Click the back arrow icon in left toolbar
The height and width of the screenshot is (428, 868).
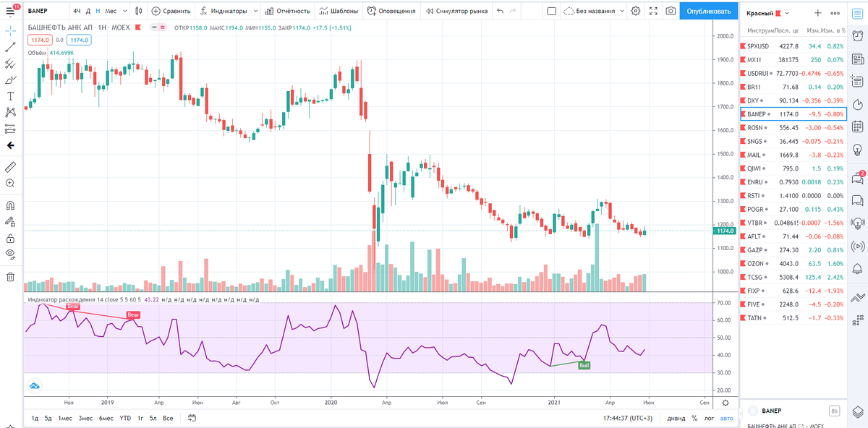pos(10,145)
